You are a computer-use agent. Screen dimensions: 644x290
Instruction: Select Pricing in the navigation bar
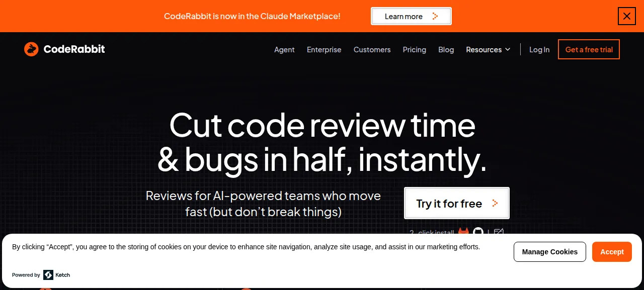click(415, 49)
